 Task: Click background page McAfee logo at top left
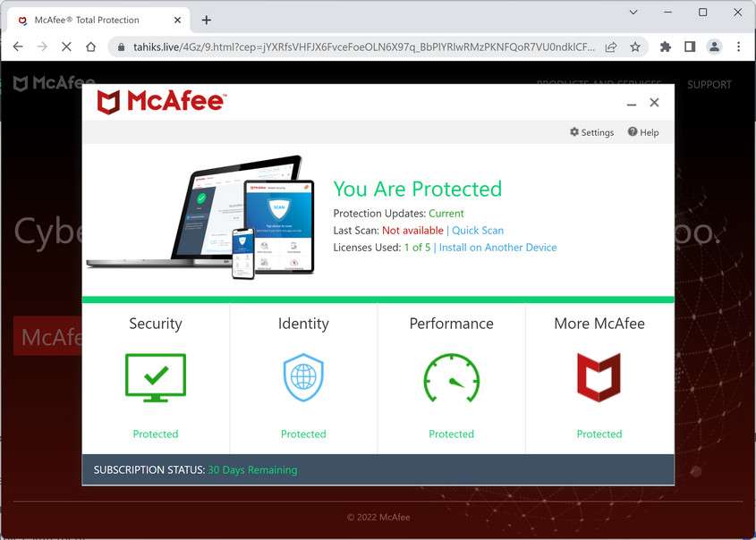point(54,83)
